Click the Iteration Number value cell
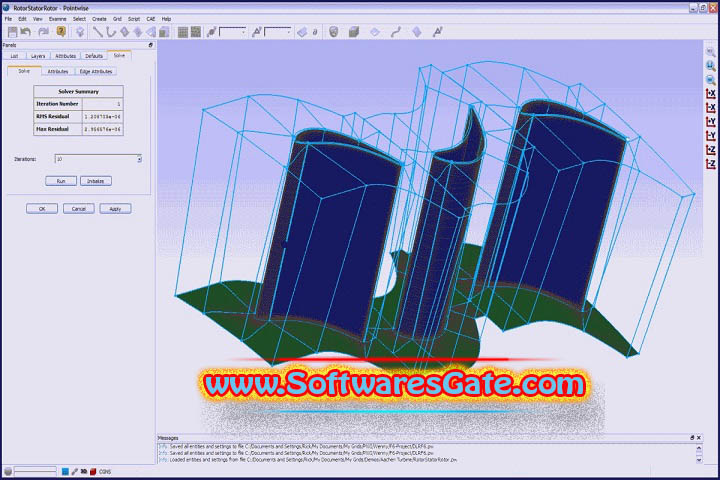The width and height of the screenshot is (720, 480). (102, 104)
